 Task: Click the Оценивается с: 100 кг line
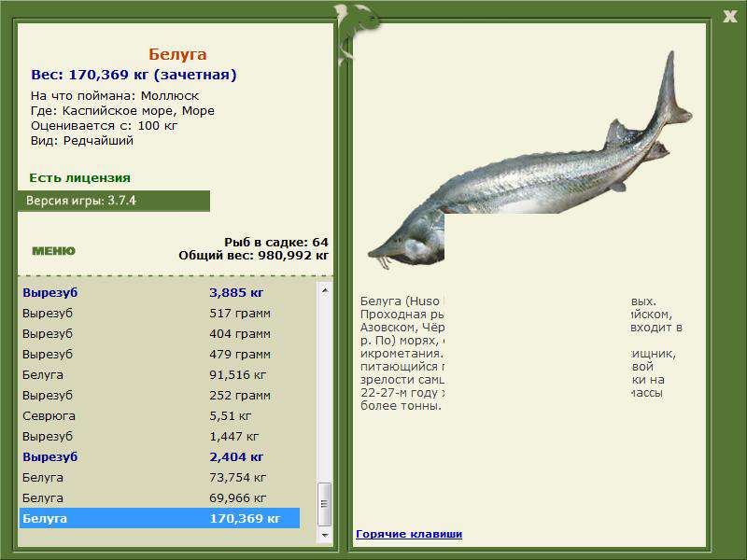tap(104, 126)
